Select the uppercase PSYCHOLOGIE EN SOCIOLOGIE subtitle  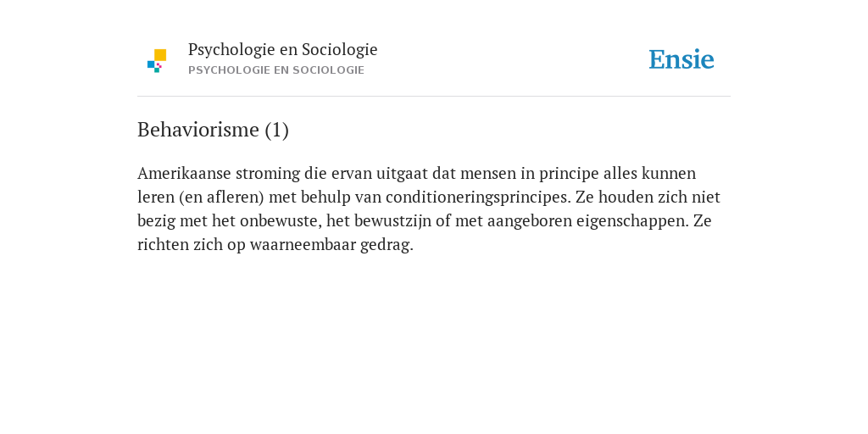point(276,70)
